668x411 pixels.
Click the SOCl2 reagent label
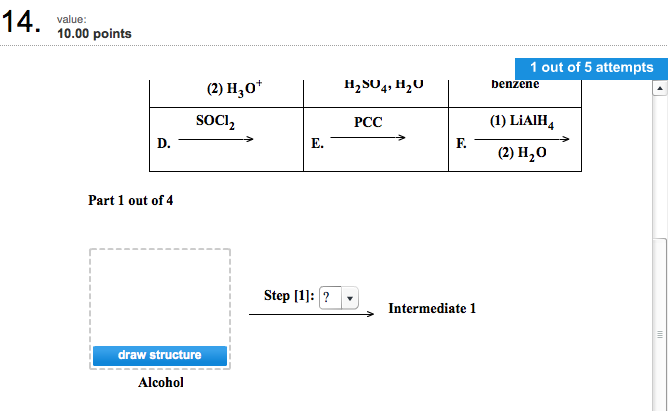(x=215, y=121)
